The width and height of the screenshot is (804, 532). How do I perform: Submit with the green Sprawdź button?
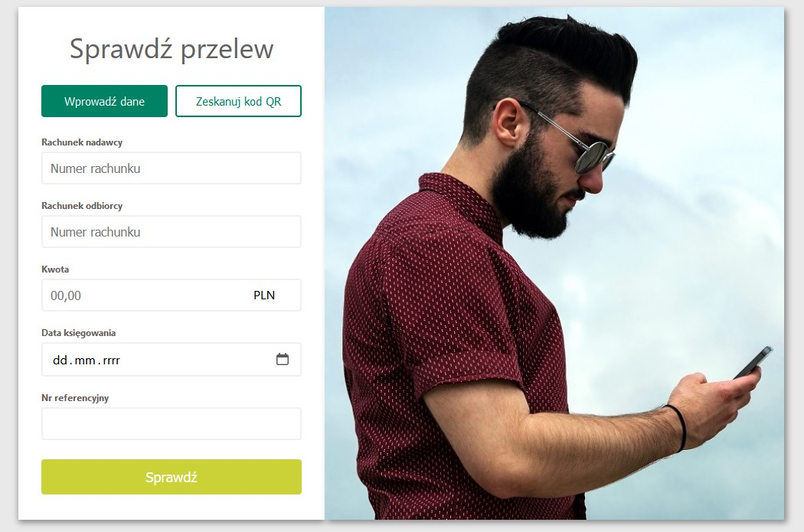pos(172,477)
